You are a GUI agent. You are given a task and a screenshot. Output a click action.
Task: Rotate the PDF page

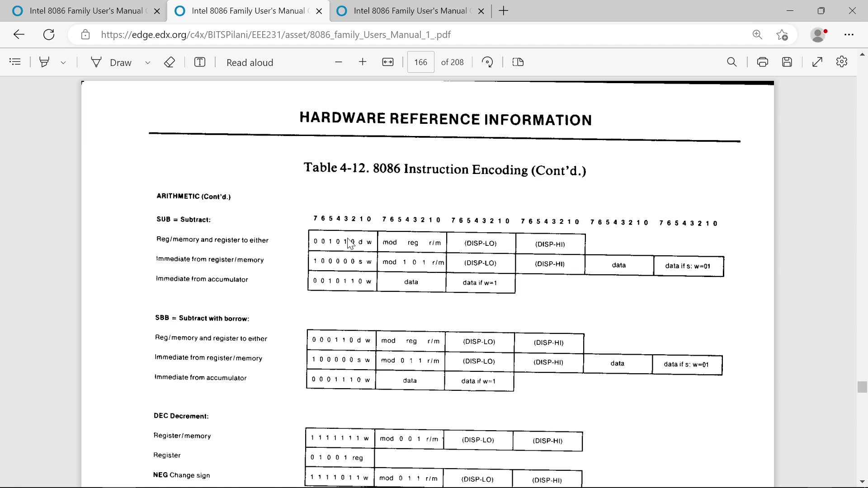tap(487, 62)
